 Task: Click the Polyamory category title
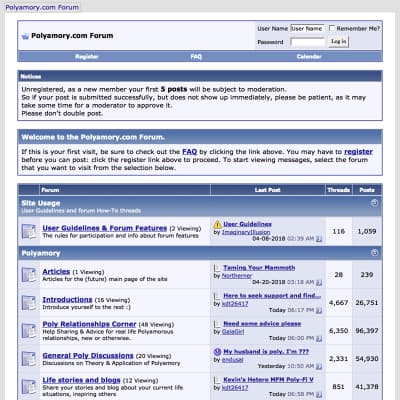[x=41, y=253]
